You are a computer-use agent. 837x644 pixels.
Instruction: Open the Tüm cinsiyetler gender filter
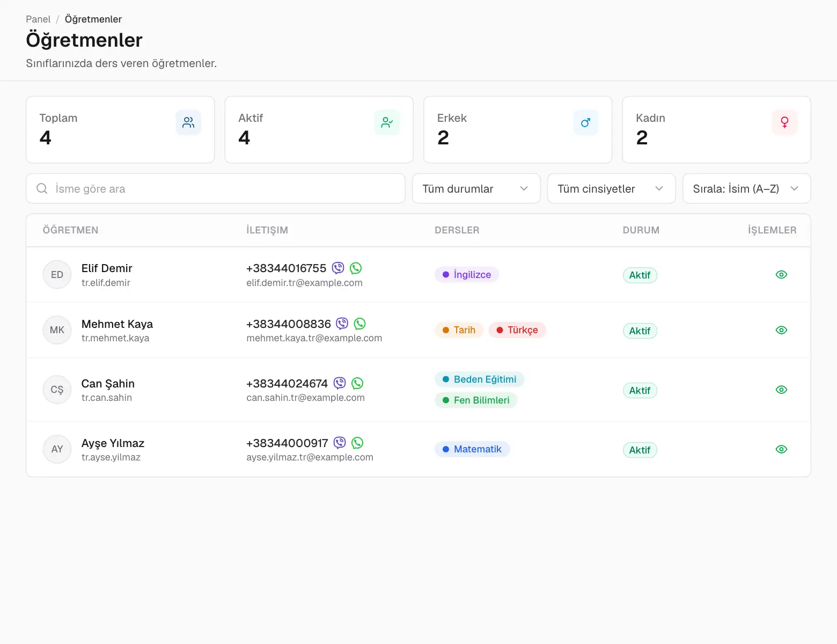coord(612,188)
